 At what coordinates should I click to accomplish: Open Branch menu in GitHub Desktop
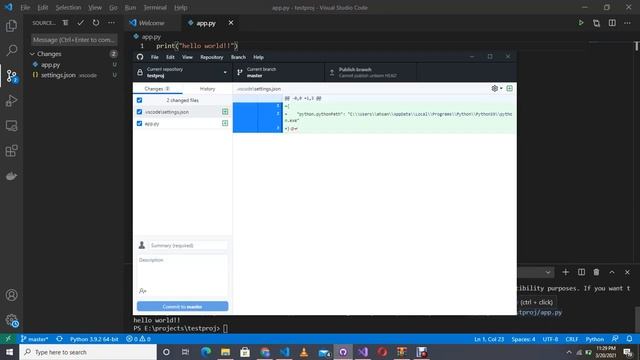tap(238, 57)
